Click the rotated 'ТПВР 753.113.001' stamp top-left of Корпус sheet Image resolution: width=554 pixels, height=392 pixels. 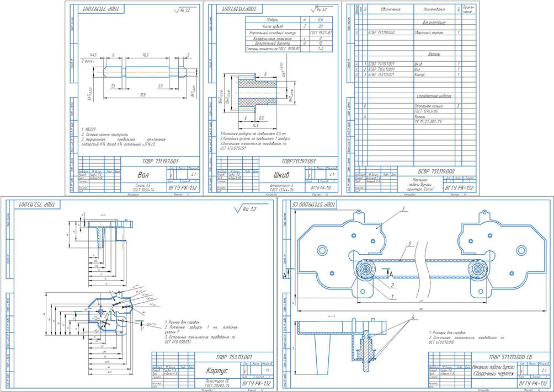[x=37, y=205]
